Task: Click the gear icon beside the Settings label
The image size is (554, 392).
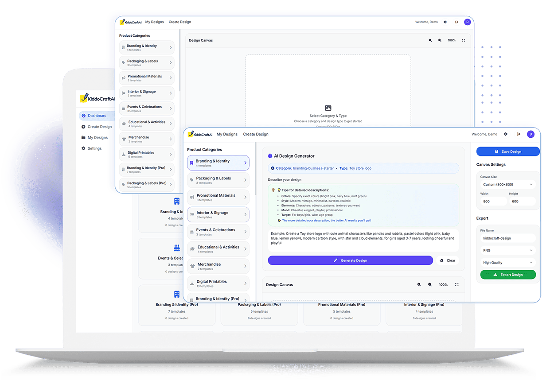Action: (83, 148)
